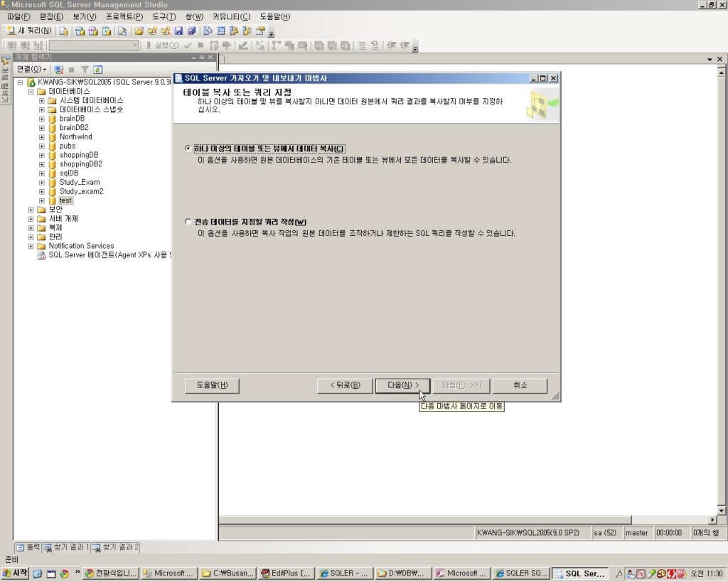Open the 편집(E) Edit menu

(51, 17)
